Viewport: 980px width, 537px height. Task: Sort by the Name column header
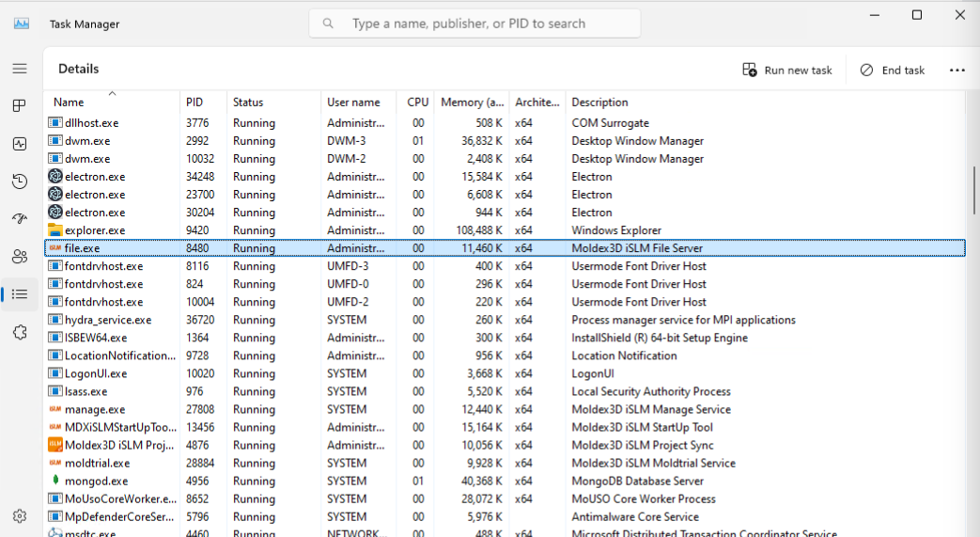click(x=111, y=102)
